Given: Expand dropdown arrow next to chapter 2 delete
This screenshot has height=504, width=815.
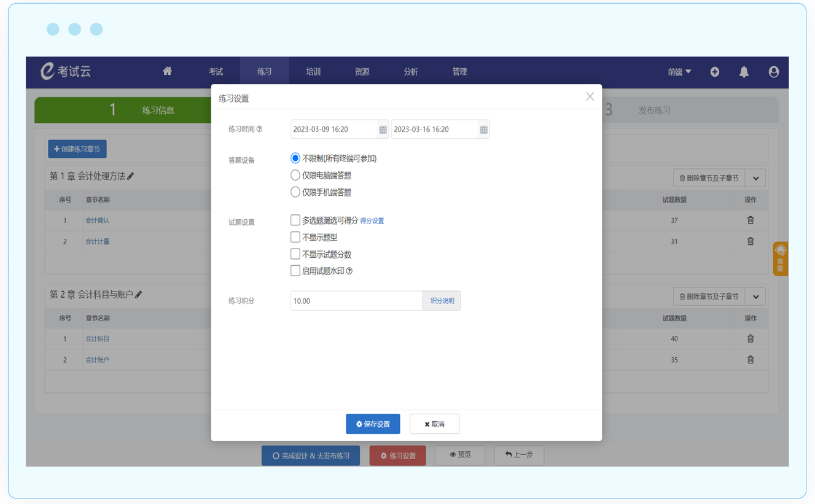Looking at the screenshot, I should pyautogui.click(x=755, y=297).
